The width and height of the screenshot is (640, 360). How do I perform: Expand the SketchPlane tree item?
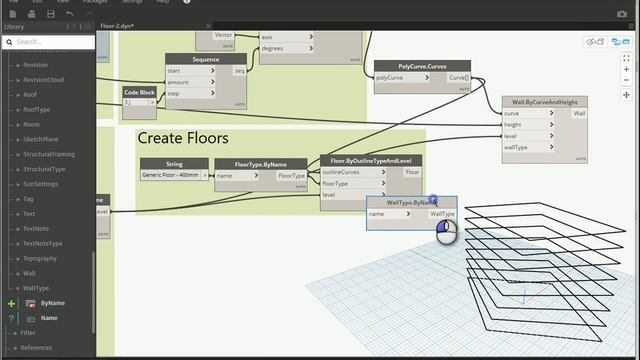pos(18,140)
